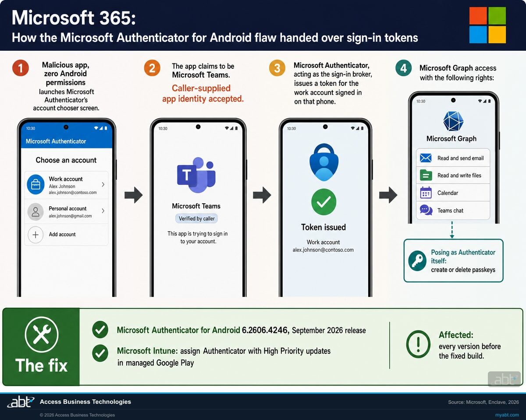Click the Microsoft four-square logo
The width and height of the screenshot is (526, 420).
(487, 25)
